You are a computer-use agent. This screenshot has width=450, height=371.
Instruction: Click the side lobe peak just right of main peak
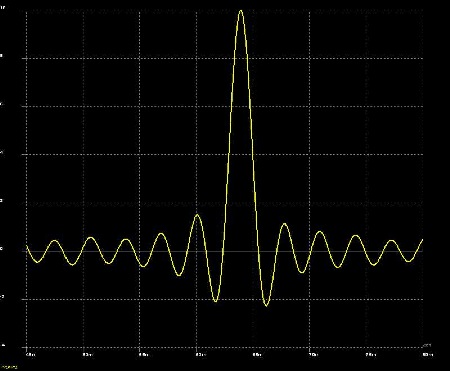[284, 224]
